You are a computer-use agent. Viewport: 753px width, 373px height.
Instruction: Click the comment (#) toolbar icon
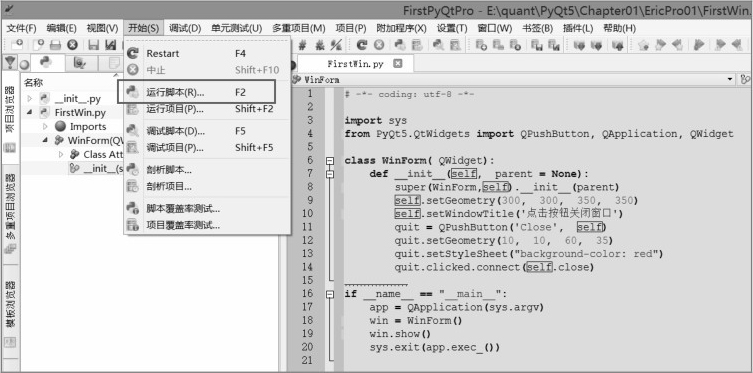coord(302,45)
